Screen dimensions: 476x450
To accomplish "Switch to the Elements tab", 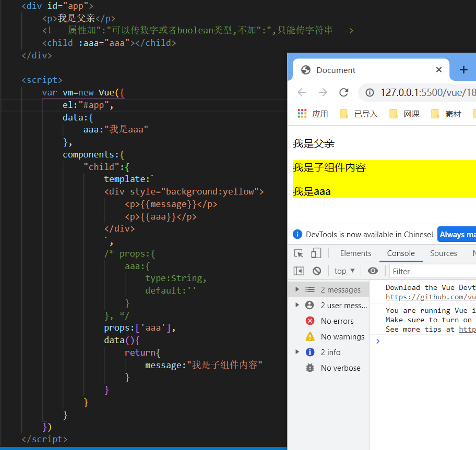I will coord(355,253).
